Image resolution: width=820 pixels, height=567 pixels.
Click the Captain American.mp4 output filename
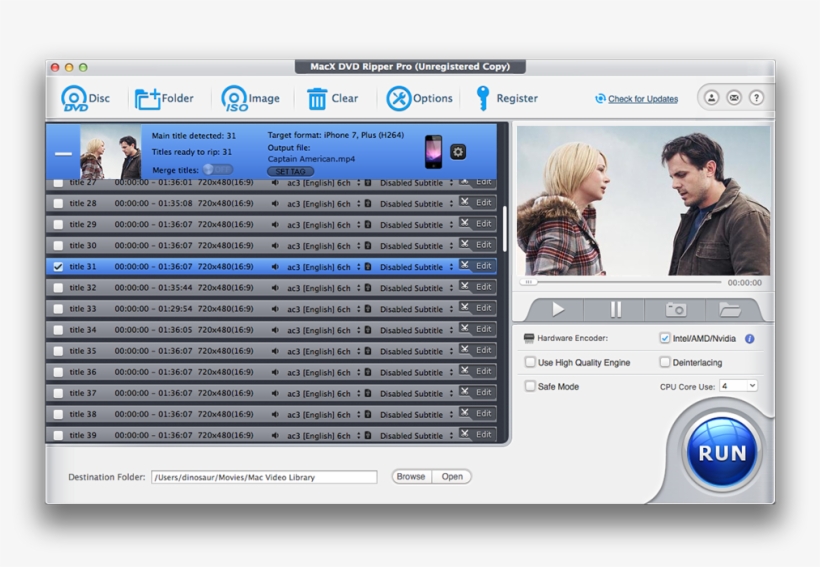coord(311,159)
